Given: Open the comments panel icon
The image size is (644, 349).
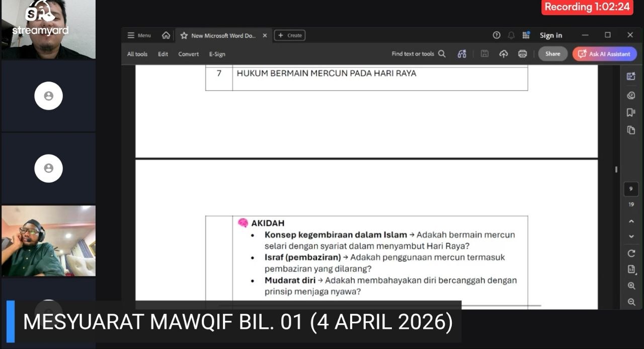Looking at the screenshot, I should [x=631, y=95].
